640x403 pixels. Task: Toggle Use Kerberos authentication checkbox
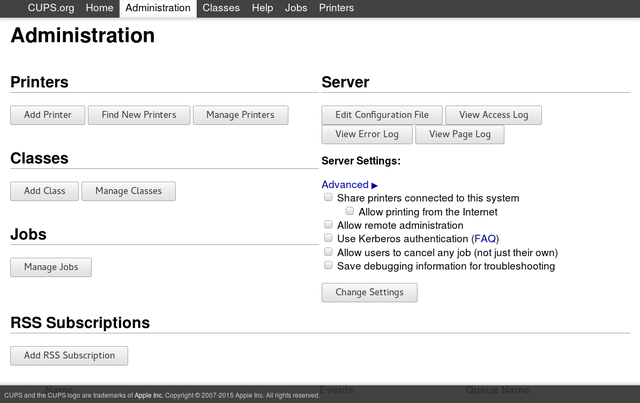click(x=328, y=239)
